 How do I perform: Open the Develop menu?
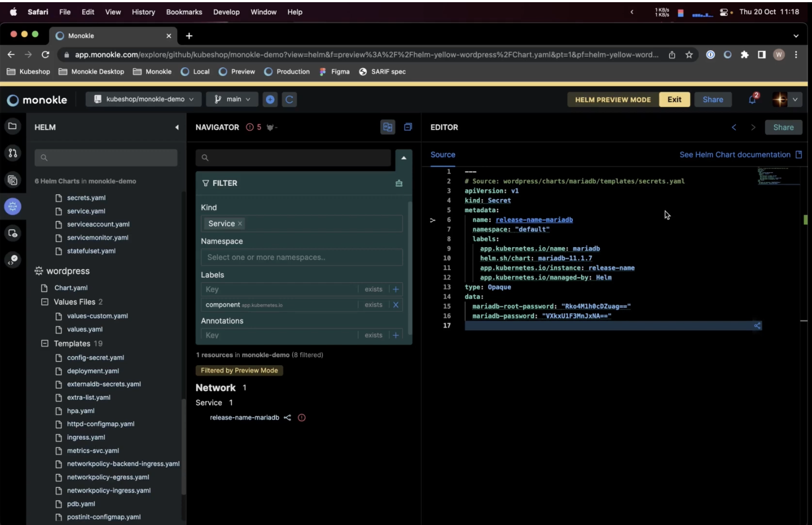coord(227,12)
